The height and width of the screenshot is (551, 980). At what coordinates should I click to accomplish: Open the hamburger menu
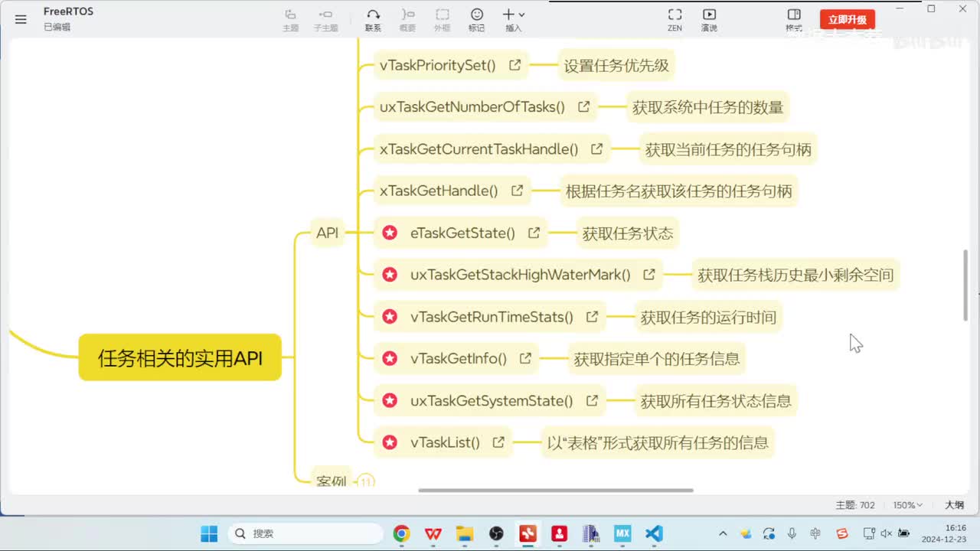(21, 19)
